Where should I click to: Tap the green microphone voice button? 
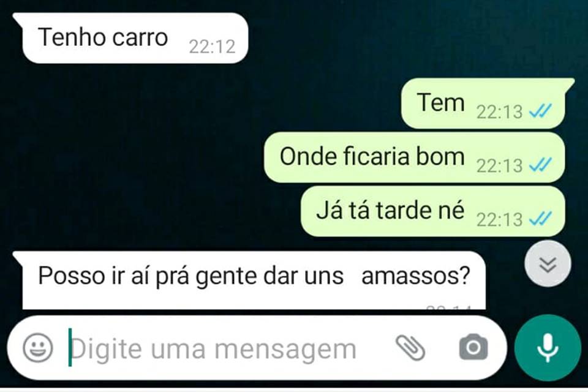pyautogui.click(x=547, y=348)
